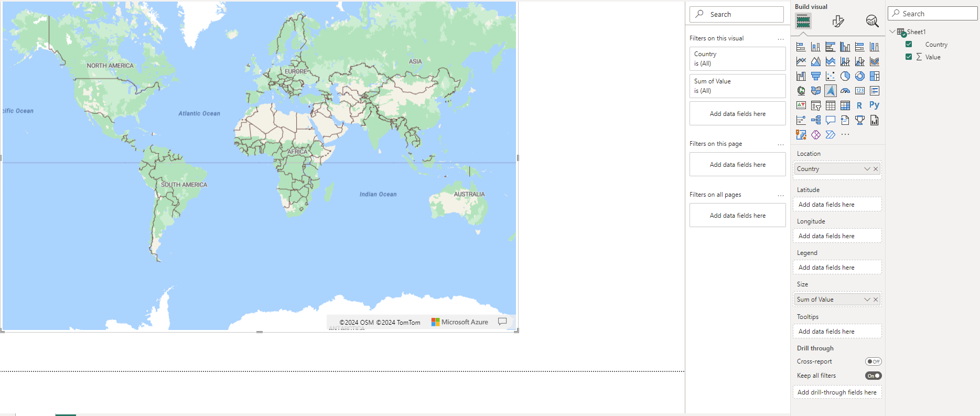Open the Analytics magnifier tab

click(872, 21)
